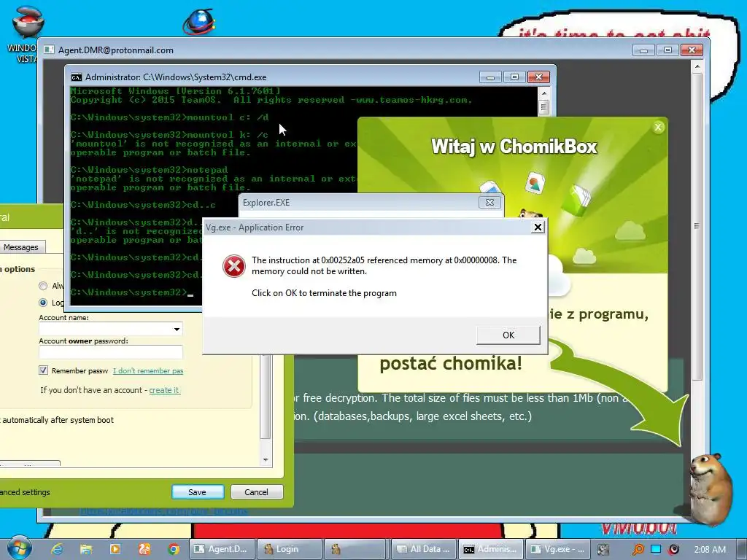Screen dimensions: 747x560
Task: Follow the "I don't remember pas" link
Action: tap(148, 371)
